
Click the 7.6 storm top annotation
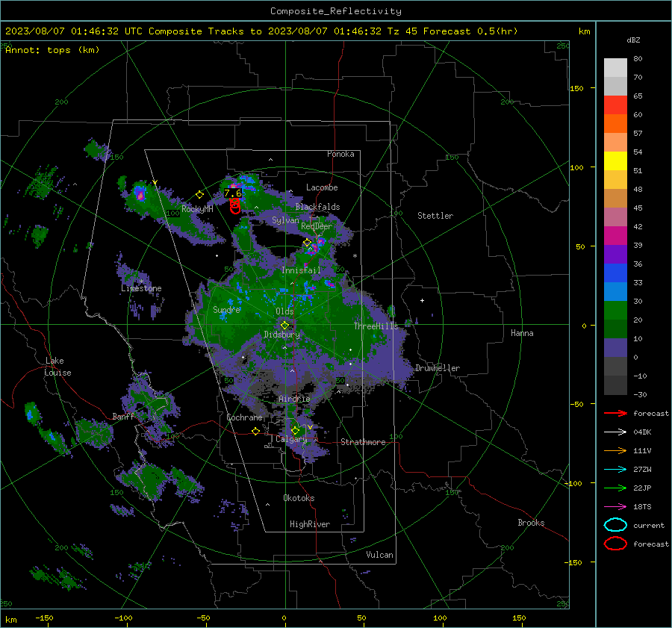click(233, 193)
